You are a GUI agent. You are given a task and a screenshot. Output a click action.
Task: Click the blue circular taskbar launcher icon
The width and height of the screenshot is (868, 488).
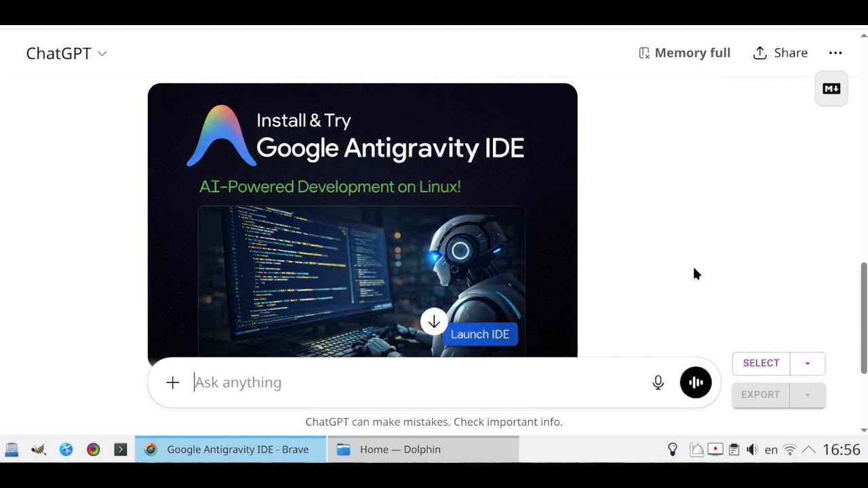point(66,449)
